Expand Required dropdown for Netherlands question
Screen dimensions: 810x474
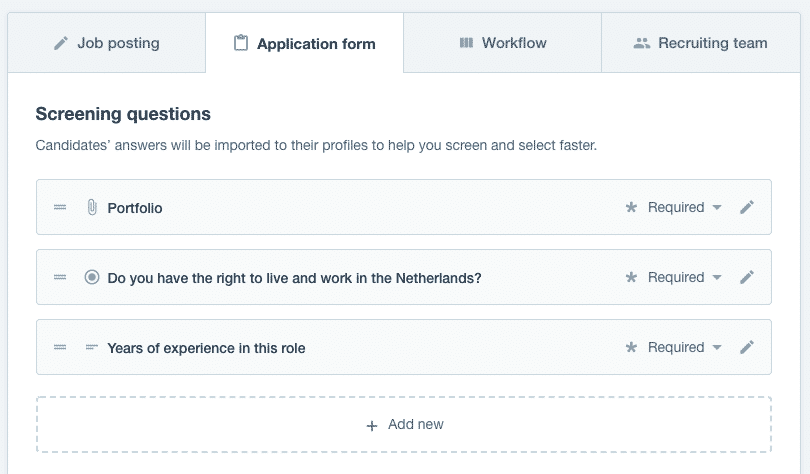tap(685, 278)
